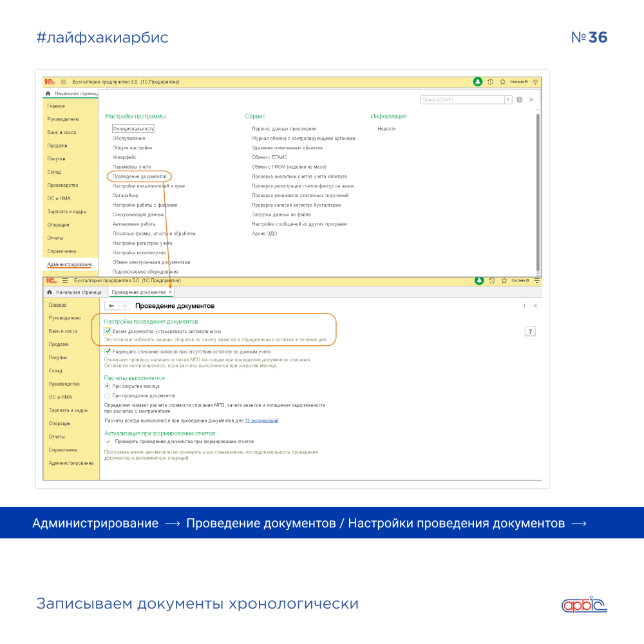644x644 pixels.
Task: Switch to the Проведение документов tab
Action: click(137, 291)
